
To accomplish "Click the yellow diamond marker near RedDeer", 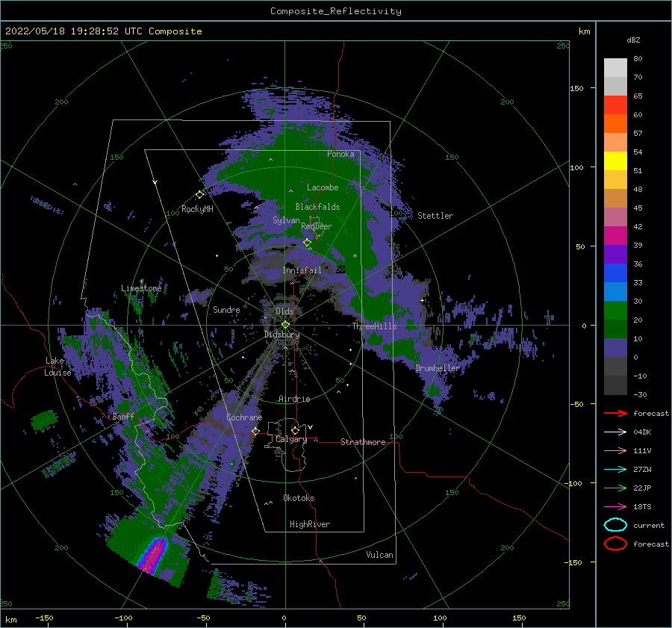I will pos(307,243).
